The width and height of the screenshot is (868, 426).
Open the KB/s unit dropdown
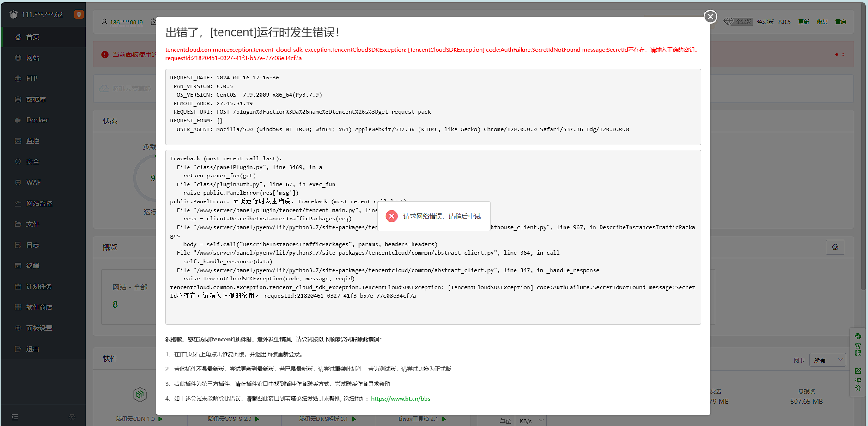530,421
